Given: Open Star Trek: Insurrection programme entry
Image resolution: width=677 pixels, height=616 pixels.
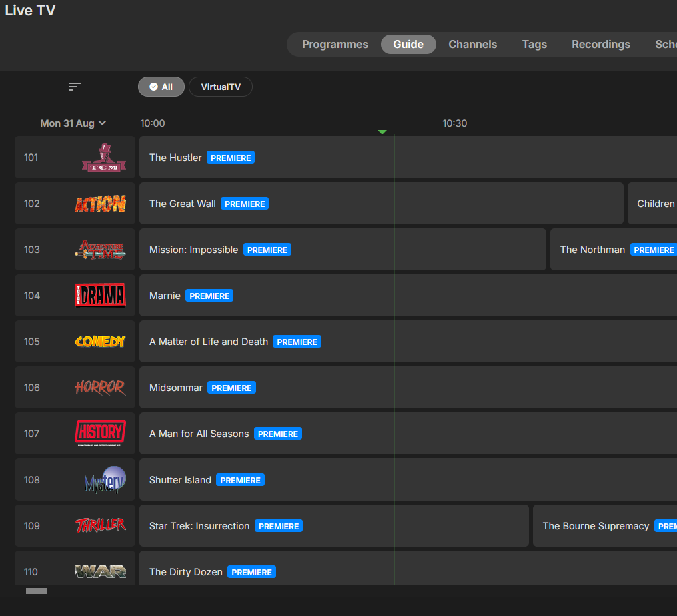Looking at the screenshot, I should pos(334,526).
